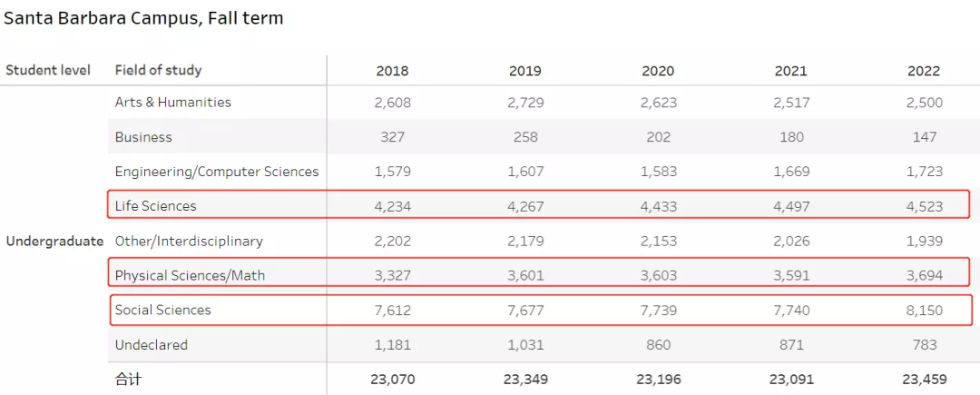Viewport: 980px width, 395px height.
Task: Click the Arts & Humanities row label
Action: click(172, 103)
